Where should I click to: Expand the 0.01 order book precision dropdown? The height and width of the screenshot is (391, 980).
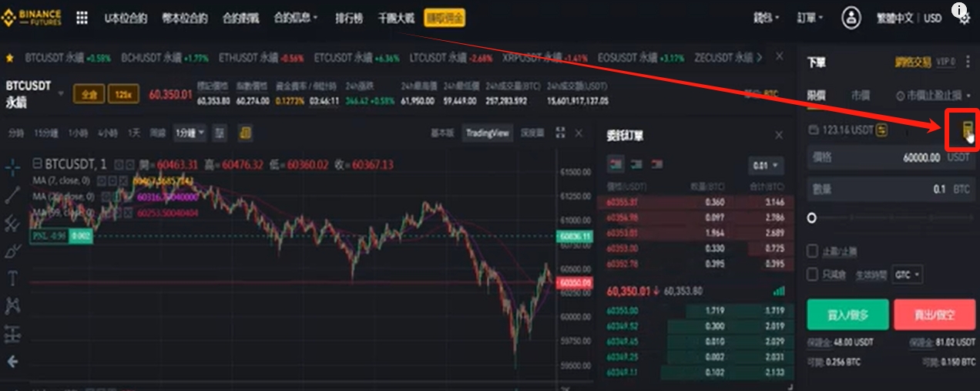pos(766,165)
